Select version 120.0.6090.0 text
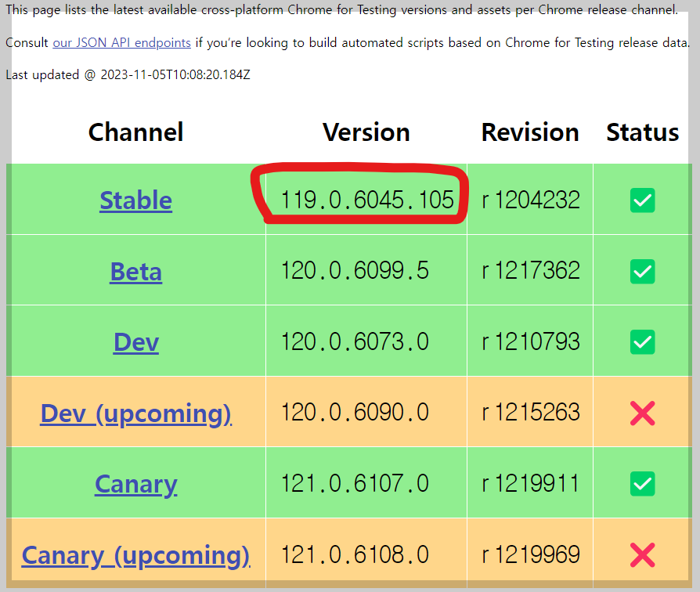Image resolution: width=700 pixels, height=592 pixels. click(x=355, y=412)
